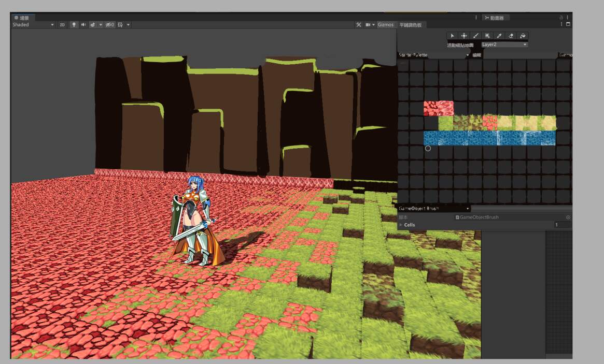Toggle 2D view mode in scene
604x364 pixels.
point(62,25)
